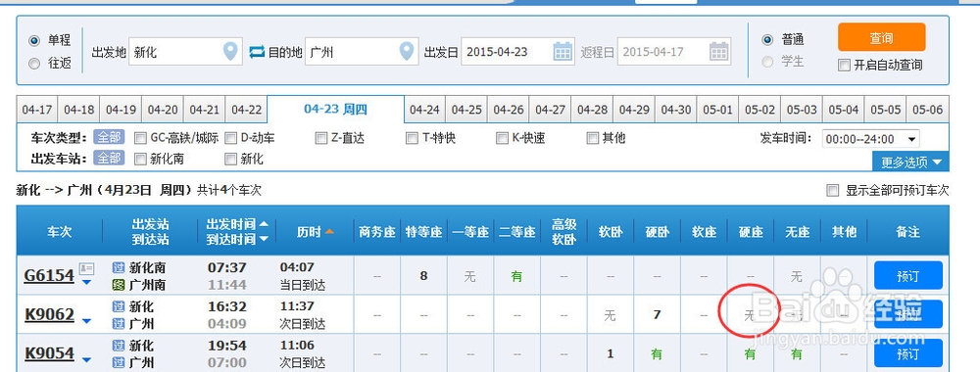Open the departure date calendar icon

(563, 51)
